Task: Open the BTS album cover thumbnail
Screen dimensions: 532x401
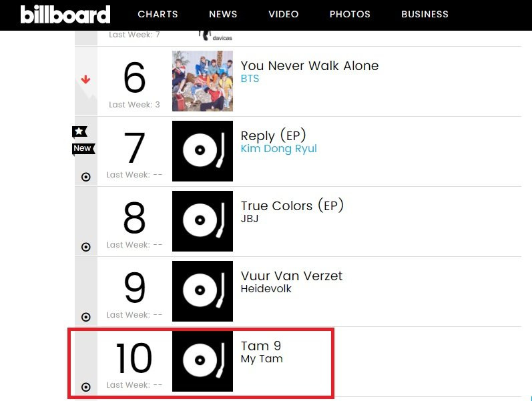Action: pos(202,81)
